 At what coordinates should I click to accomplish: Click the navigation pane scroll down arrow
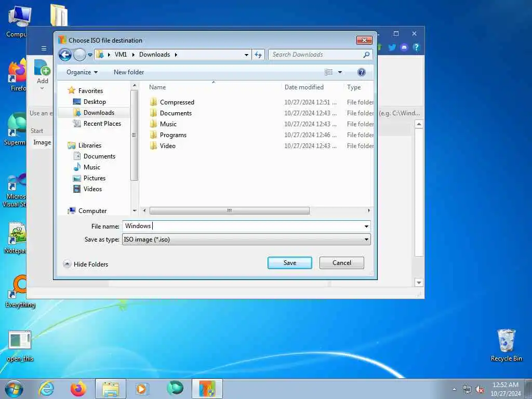[135, 211]
